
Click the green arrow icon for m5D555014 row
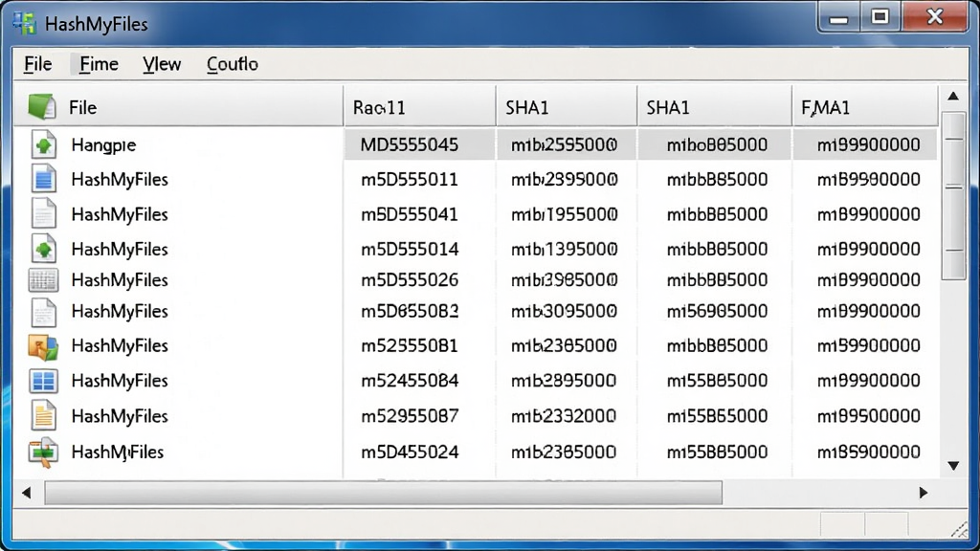[43, 250]
